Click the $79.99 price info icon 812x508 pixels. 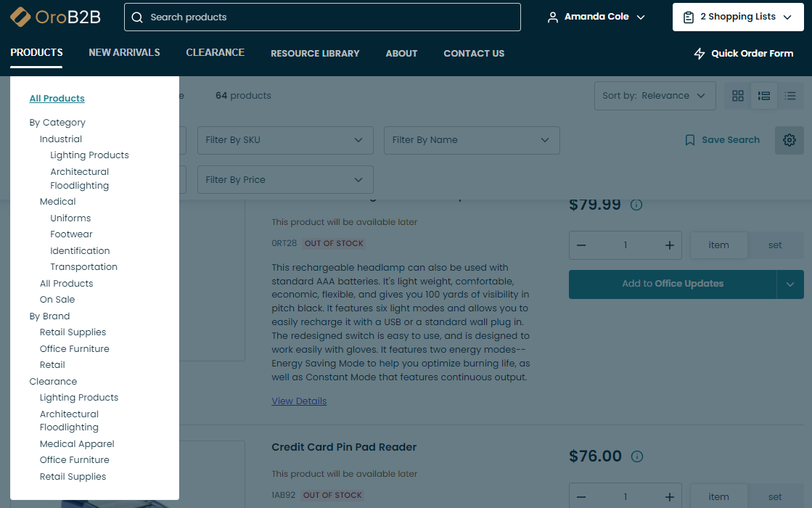coord(636,205)
